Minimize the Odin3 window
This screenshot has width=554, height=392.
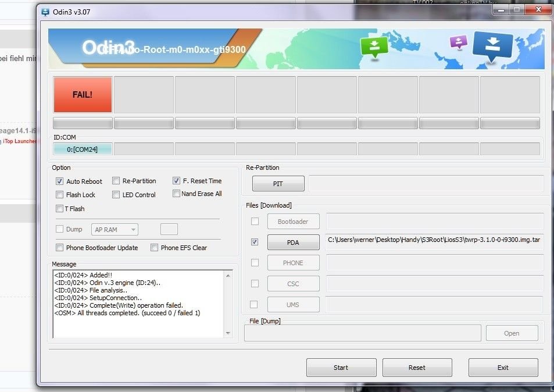pyautogui.click(x=501, y=10)
